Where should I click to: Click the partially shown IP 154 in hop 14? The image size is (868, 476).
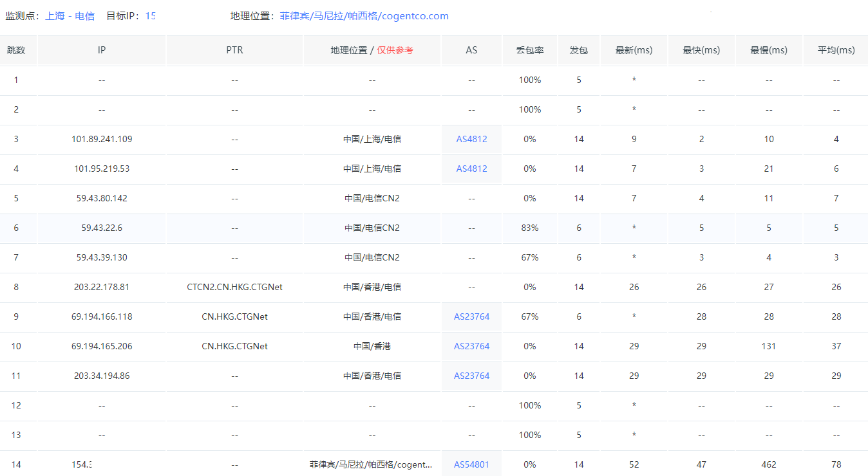click(82, 464)
